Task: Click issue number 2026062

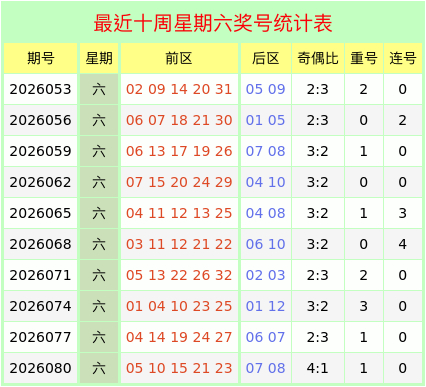Action: point(41,182)
